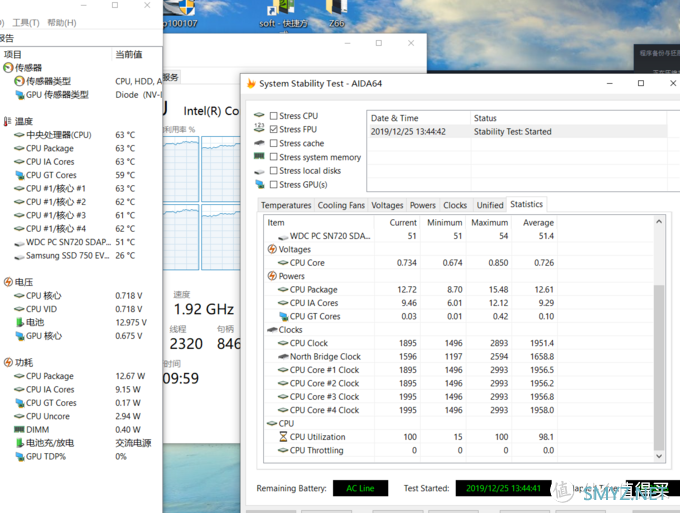Open the Unified tab
Viewport: 680px width, 513px height.
(x=490, y=205)
